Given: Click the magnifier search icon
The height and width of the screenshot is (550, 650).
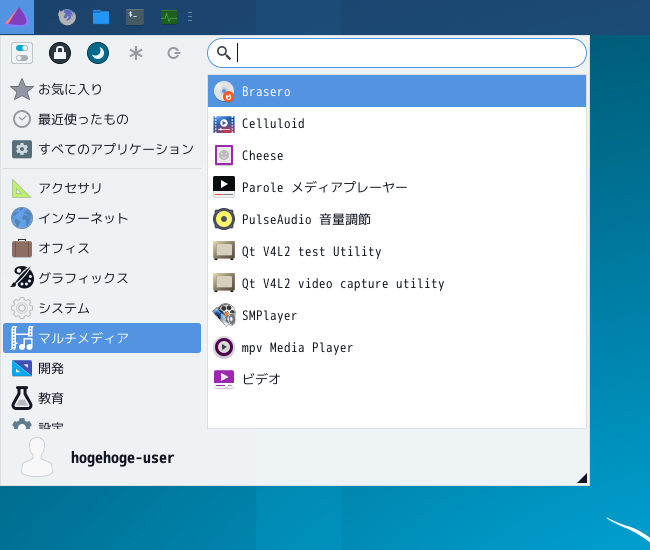Looking at the screenshot, I should click(224, 53).
